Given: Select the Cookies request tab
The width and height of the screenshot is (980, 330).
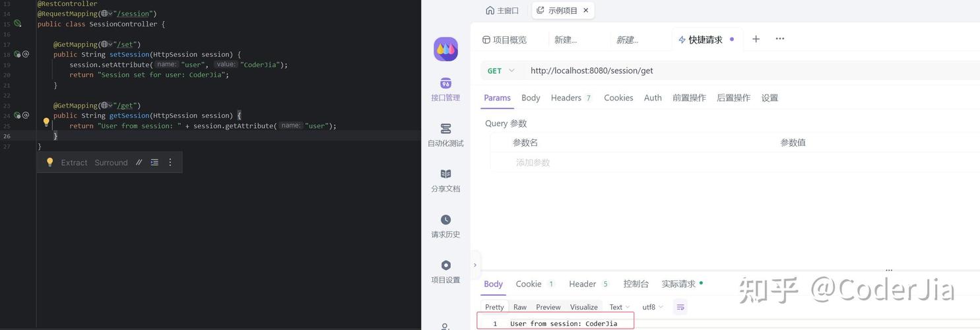Looking at the screenshot, I should pyautogui.click(x=618, y=98).
